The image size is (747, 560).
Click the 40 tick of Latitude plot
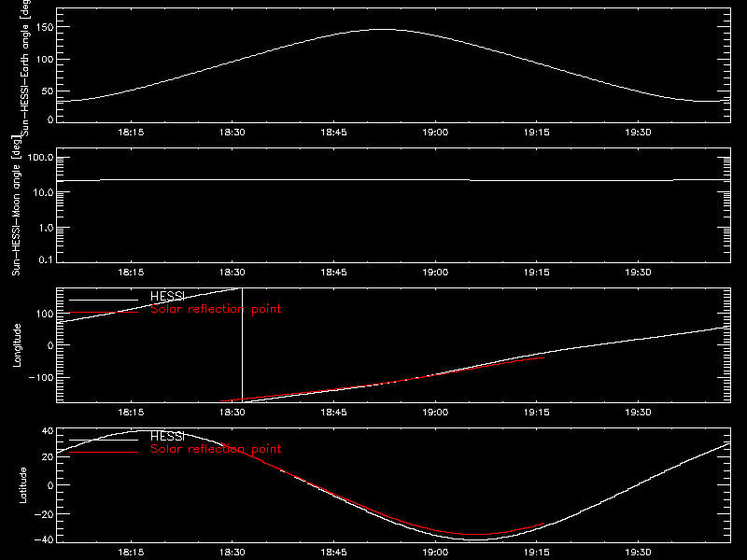[x=48, y=431]
